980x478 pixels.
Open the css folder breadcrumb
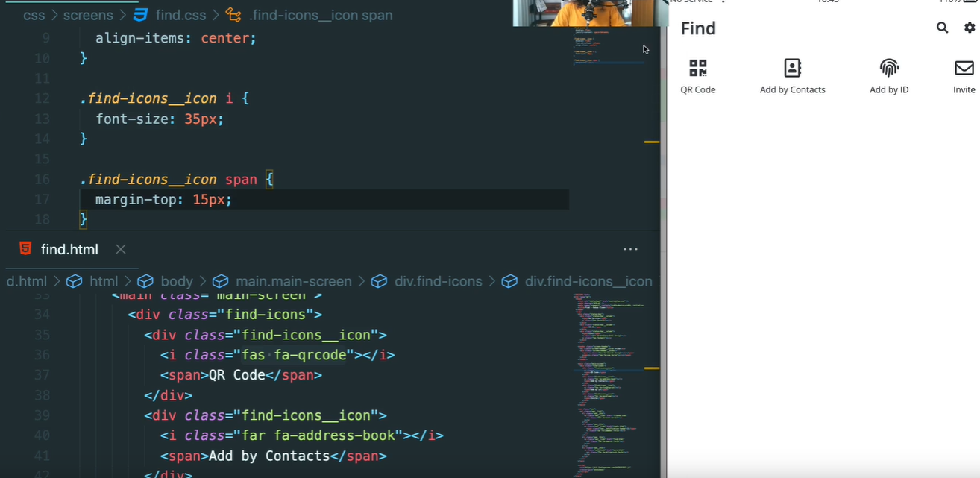click(34, 15)
